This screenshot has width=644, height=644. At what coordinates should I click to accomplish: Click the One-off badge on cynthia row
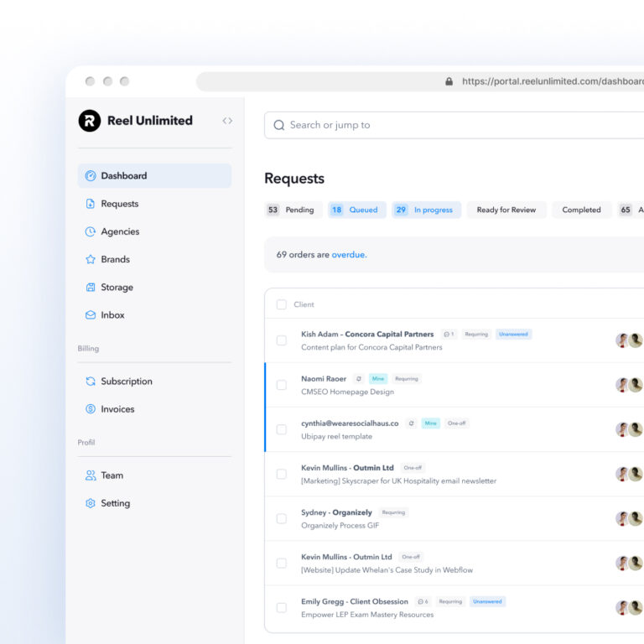point(456,423)
